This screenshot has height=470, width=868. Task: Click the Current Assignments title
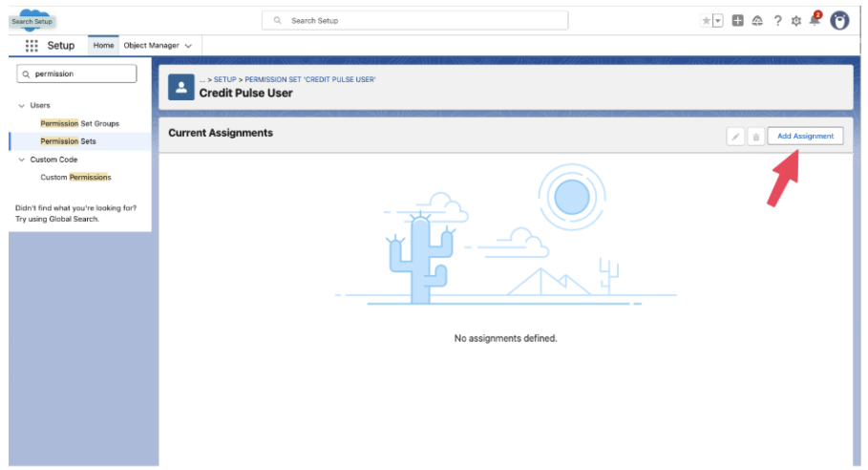point(221,133)
